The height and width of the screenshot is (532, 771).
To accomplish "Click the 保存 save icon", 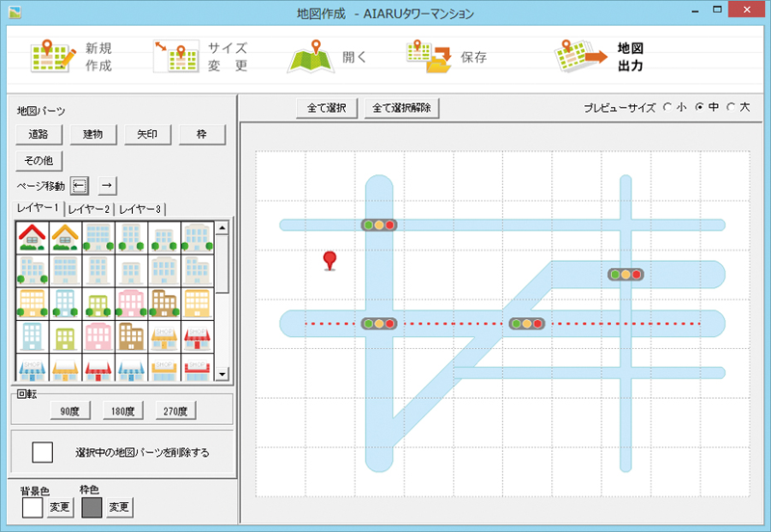I will 429,57.
